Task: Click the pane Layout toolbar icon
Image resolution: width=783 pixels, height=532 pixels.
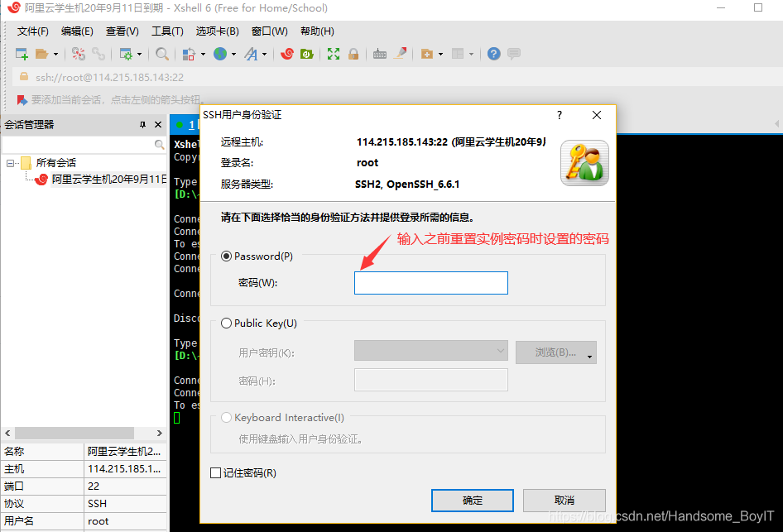Action: 458,54
